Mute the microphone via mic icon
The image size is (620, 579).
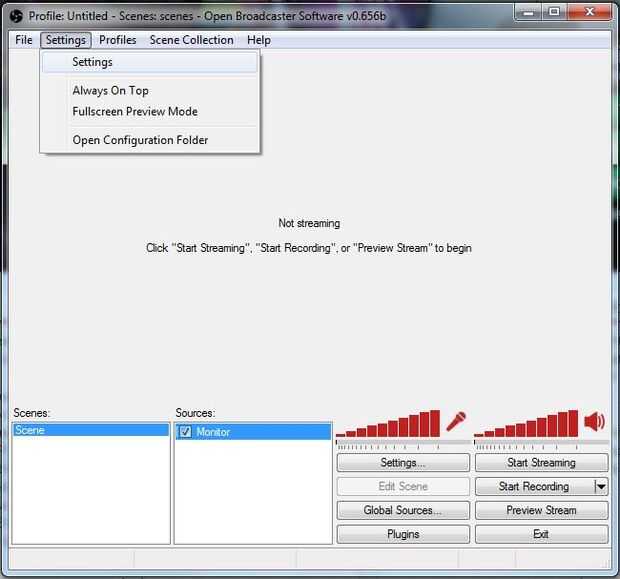tap(456, 422)
